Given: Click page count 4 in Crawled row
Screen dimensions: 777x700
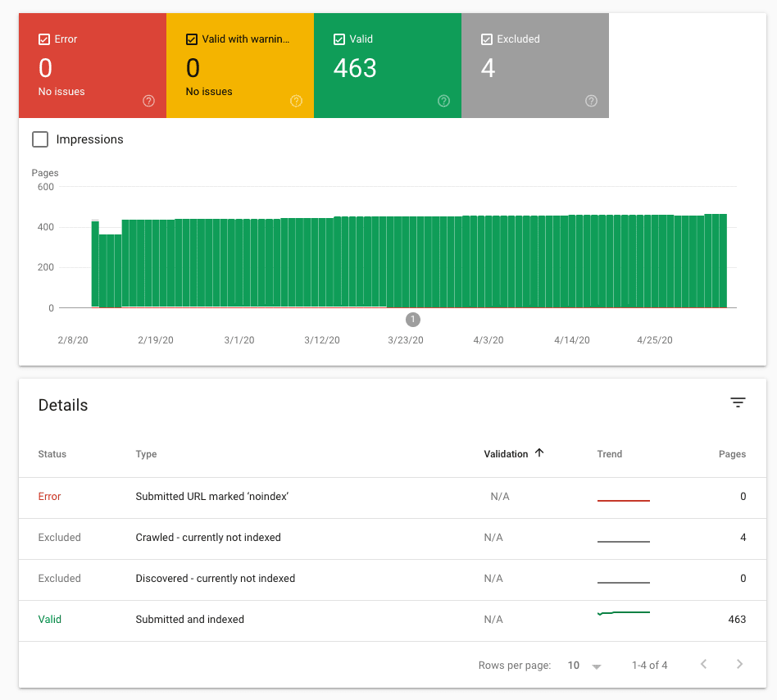Looking at the screenshot, I should coord(743,538).
